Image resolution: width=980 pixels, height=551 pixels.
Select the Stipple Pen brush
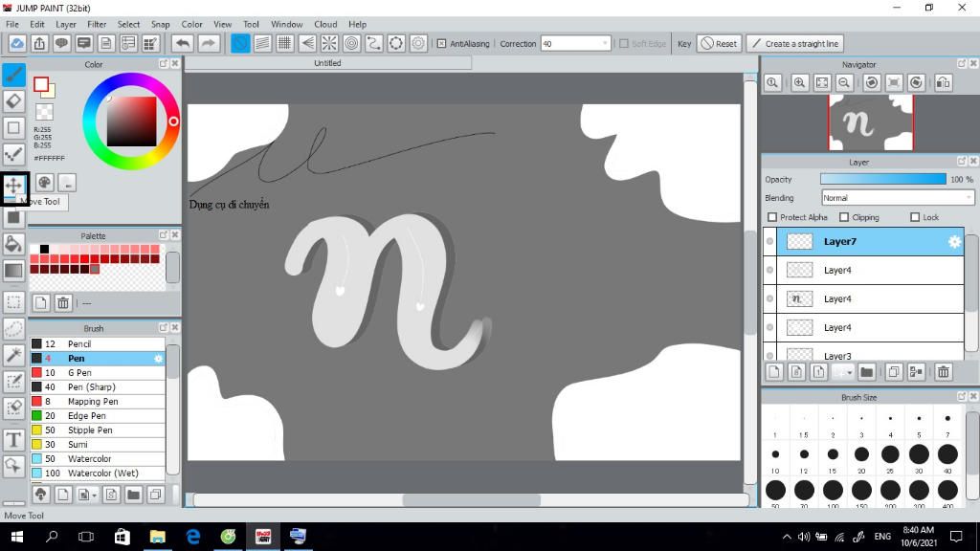click(x=98, y=430)
